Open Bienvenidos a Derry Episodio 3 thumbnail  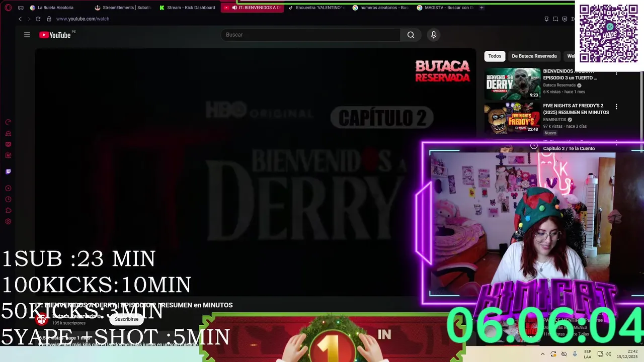point(512,83)
